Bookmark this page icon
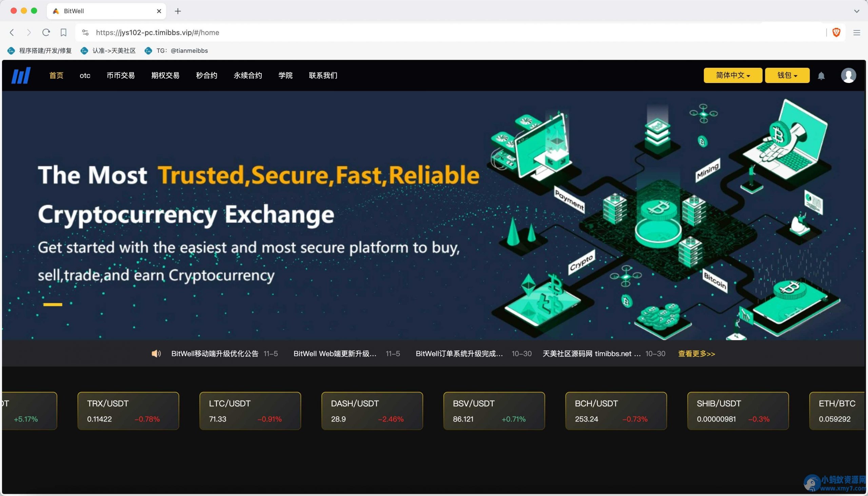The width and height of the screenshot is (868, 496). [x=63, y=33]
